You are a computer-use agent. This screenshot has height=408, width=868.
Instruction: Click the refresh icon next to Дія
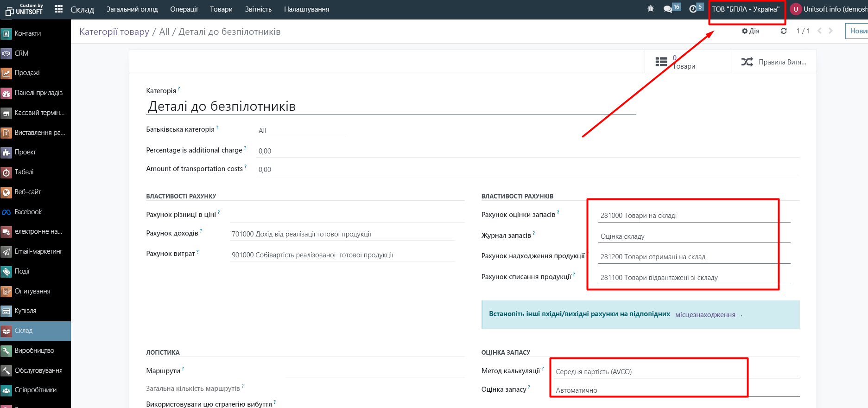click(784, 31)
